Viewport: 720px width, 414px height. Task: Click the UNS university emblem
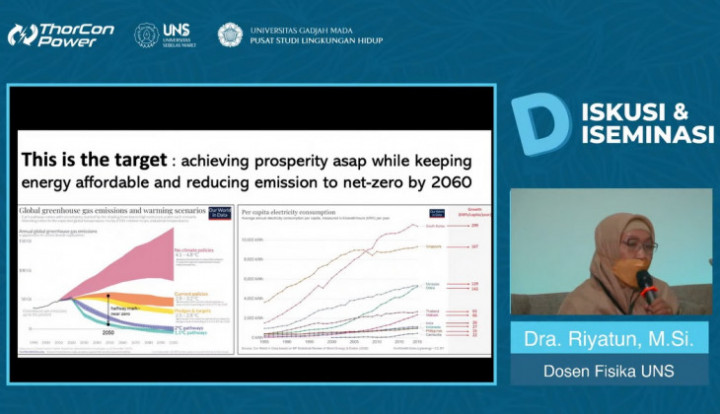(x=146, y=35)
